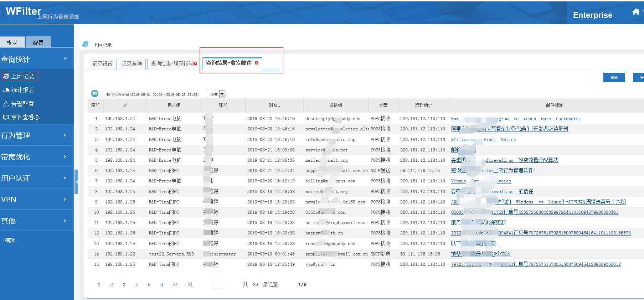The width and height of the screenshot is (644, 300).
Task: Open the Virpus invoice email link
Action: pyautogui.click(x=481, y=181)
